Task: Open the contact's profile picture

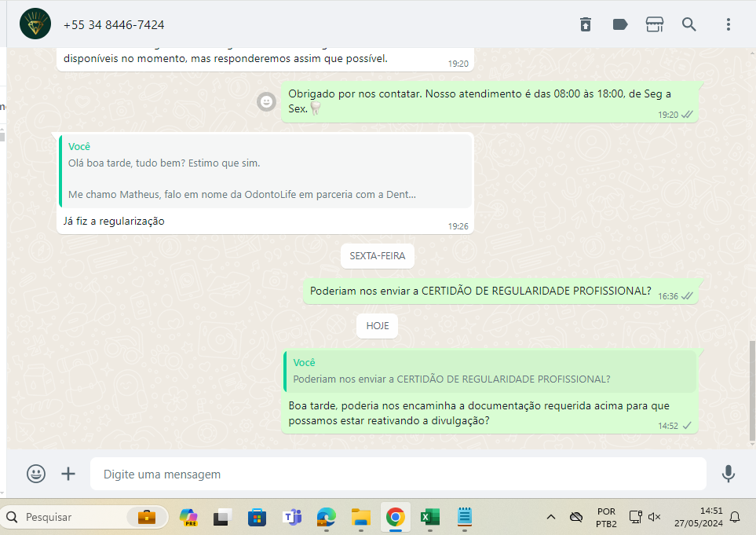Action: click(35, 24)
